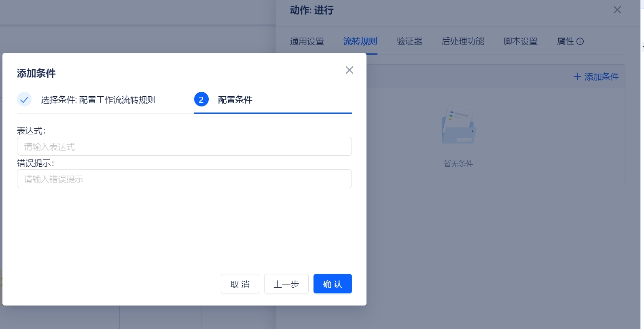The width and height of the screenshot is (644, 329).
Task: Click the 配置条件 step label
Action: pyautogui.click(x=235, y=100)
